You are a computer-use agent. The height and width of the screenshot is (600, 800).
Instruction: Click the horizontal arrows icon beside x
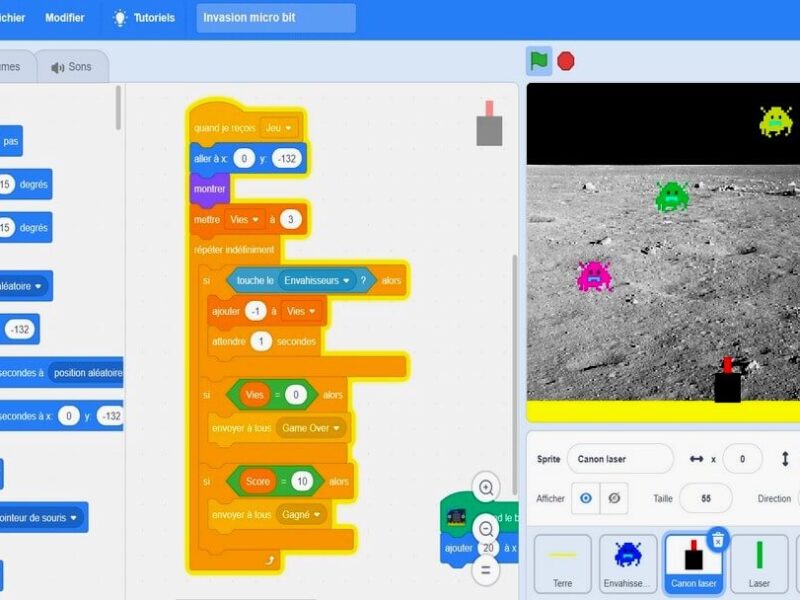coord(696,459)
